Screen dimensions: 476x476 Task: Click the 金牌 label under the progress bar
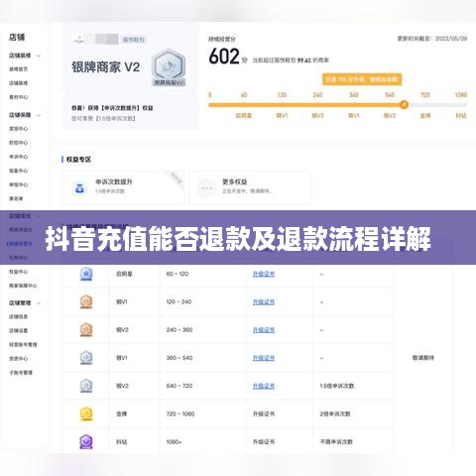(425, 116)
